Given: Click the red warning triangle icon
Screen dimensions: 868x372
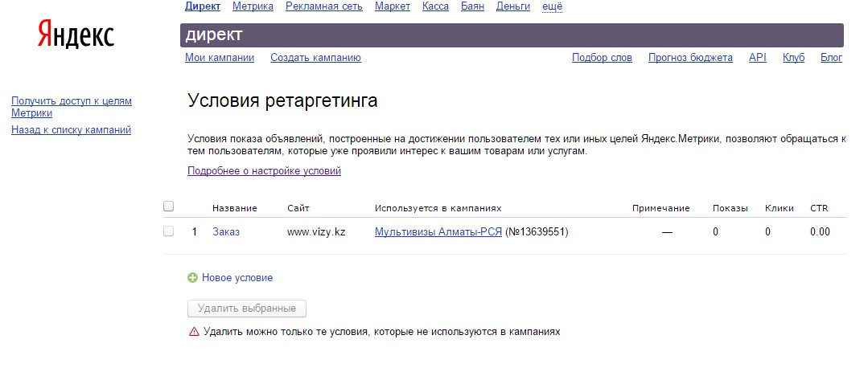Looking at the screenshot, I should pos(194,332).
